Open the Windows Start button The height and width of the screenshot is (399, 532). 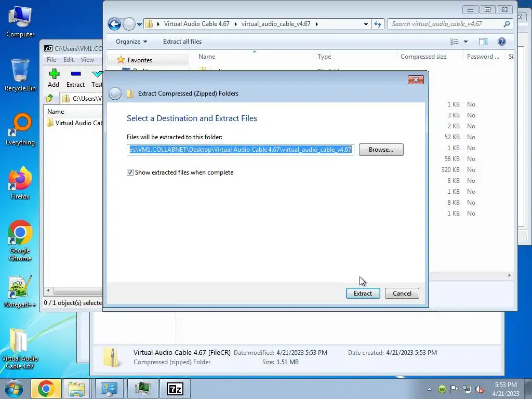pos(14,389)
